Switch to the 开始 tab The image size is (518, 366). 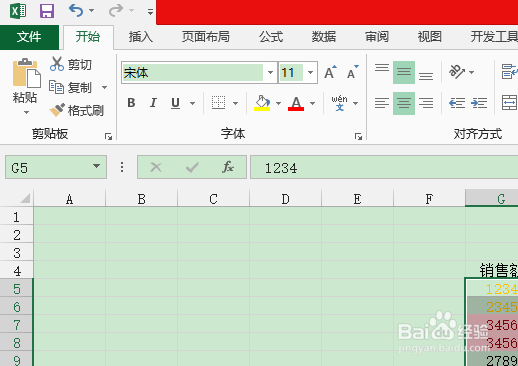(88, 37)
